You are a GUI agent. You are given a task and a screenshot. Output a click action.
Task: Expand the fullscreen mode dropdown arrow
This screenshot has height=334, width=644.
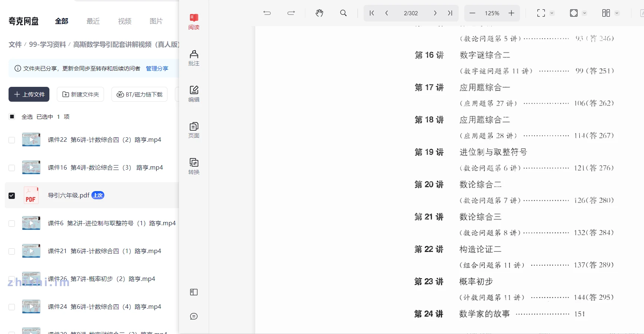point(552,13)
